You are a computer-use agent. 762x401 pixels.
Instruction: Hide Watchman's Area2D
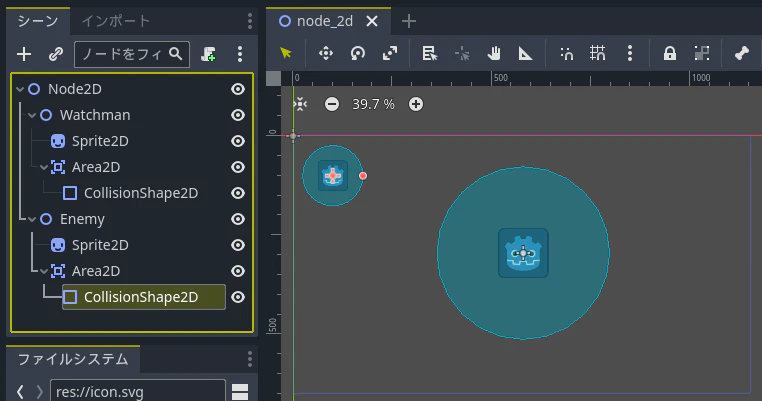(238, 167)
